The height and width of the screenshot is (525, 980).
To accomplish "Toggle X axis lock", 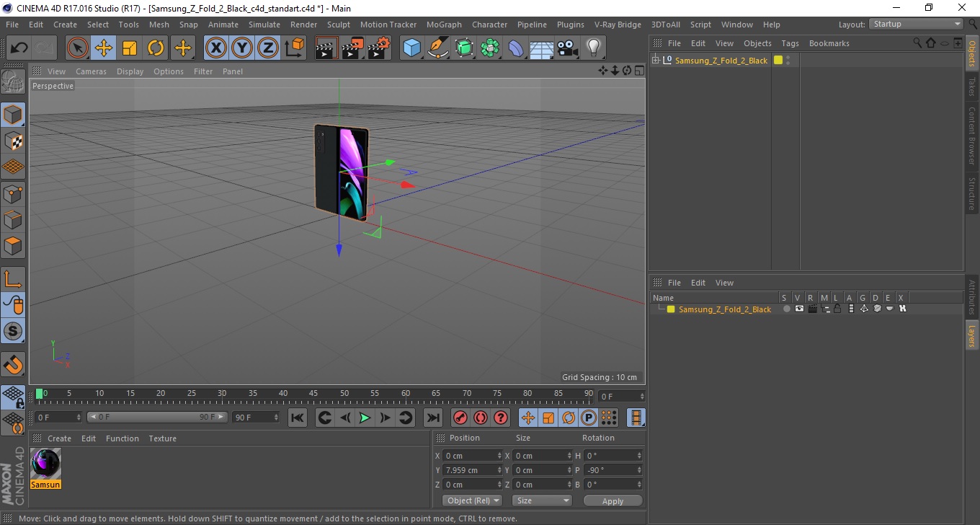I will click(216, 48).
